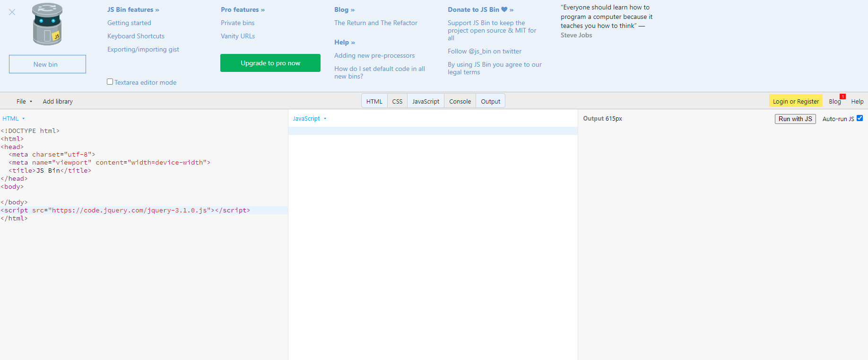Open the Help heading link in panel
Screen dimensions: 868x360
click(345, 42)
